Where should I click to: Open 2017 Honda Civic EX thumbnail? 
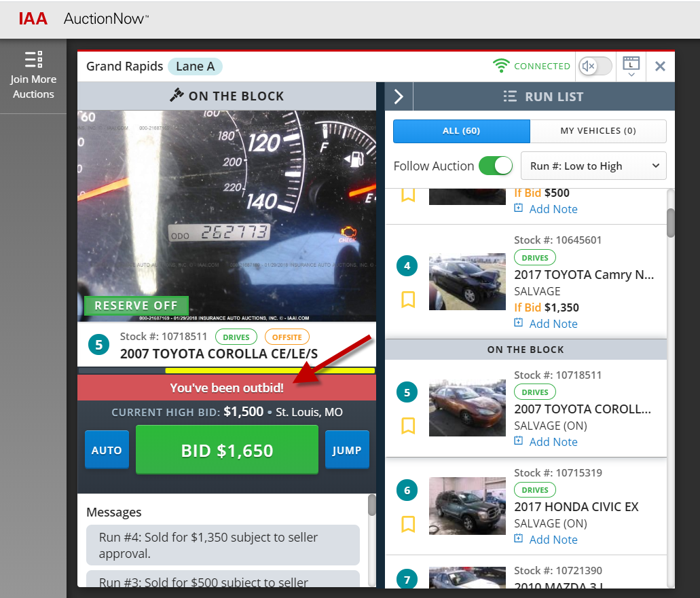[467, 506]
